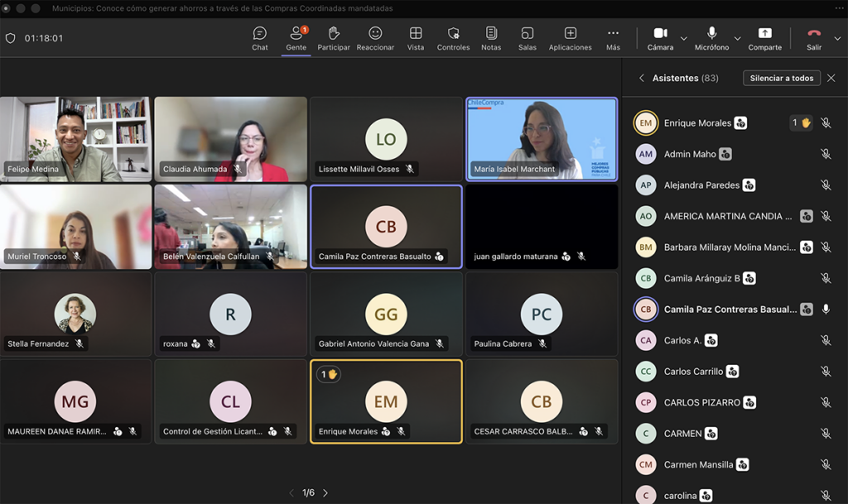
Task: Open the Salas breakout rooms
Action: 528,38
